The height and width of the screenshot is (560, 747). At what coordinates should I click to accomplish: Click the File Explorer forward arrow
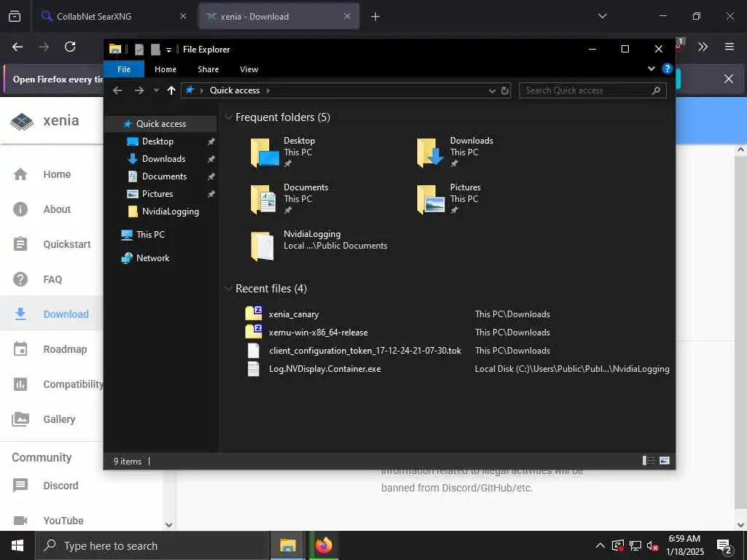point(139,90)
